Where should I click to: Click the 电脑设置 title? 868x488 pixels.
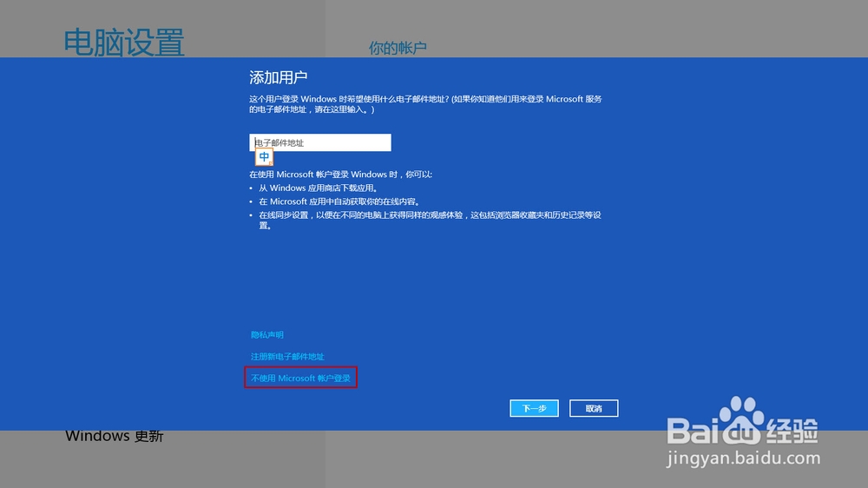pyautogui.click(x=123, y=42)
